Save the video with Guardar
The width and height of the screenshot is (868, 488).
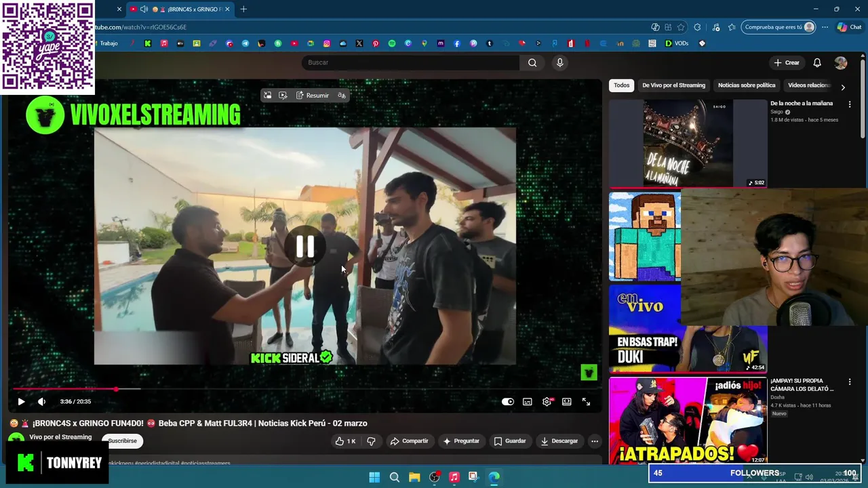coord(510,441)
